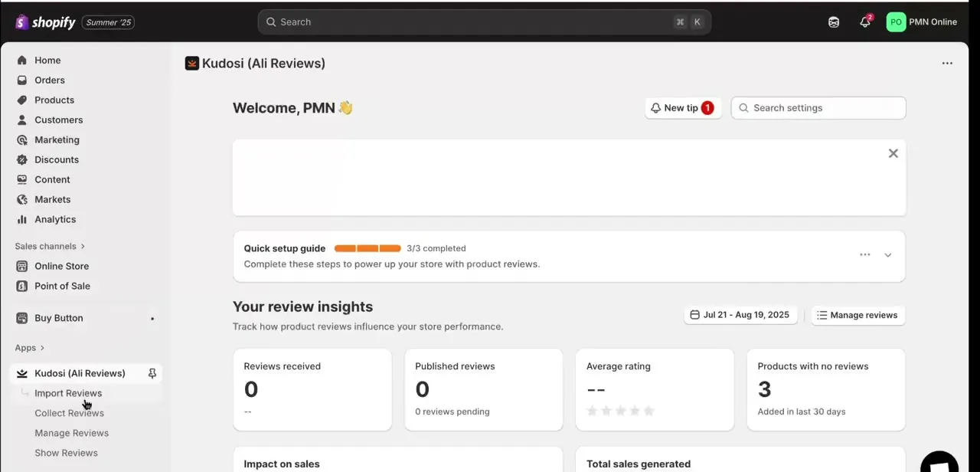Image resolution: width=980 pixels, height=472 pixels.
Task: Open Show Reviews in sidebar
Action: 66,453
